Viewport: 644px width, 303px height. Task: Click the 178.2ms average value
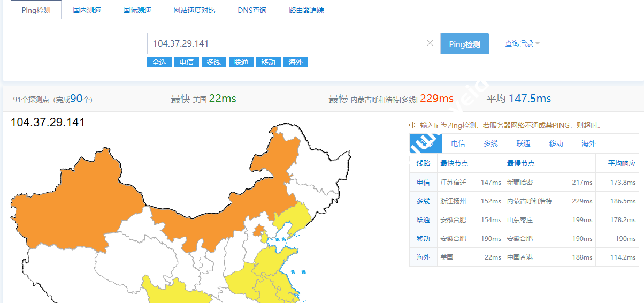[623, 220]
